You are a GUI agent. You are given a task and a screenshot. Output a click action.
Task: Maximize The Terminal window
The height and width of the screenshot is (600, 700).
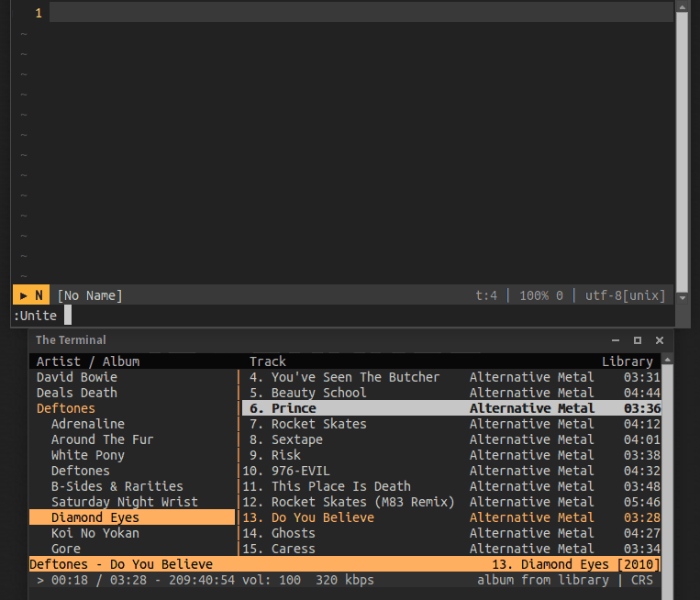click(638, 340)
